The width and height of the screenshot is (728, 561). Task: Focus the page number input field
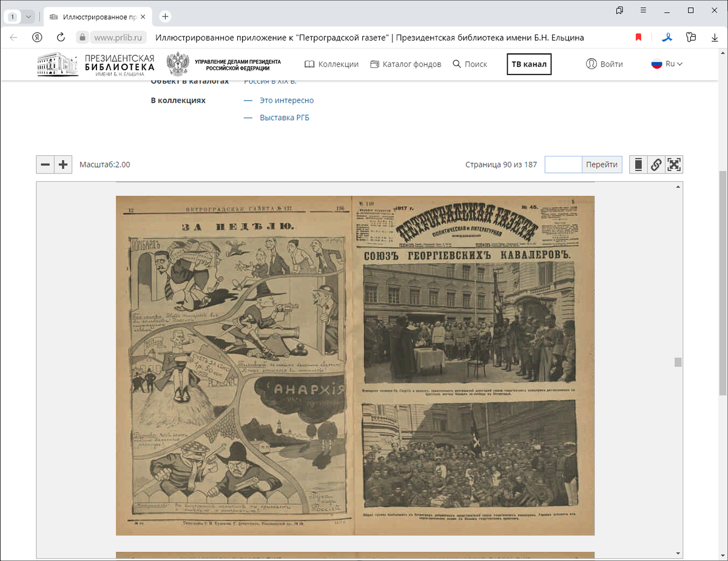(564, 164)
